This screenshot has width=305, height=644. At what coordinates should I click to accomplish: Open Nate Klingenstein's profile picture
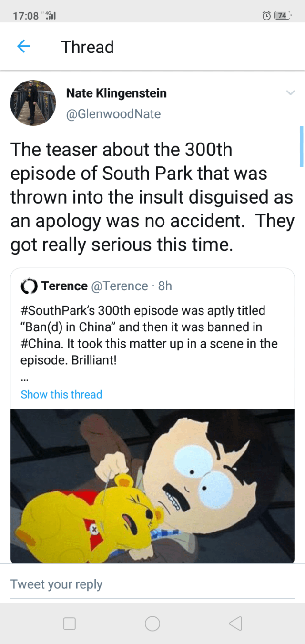click(33, 103)
